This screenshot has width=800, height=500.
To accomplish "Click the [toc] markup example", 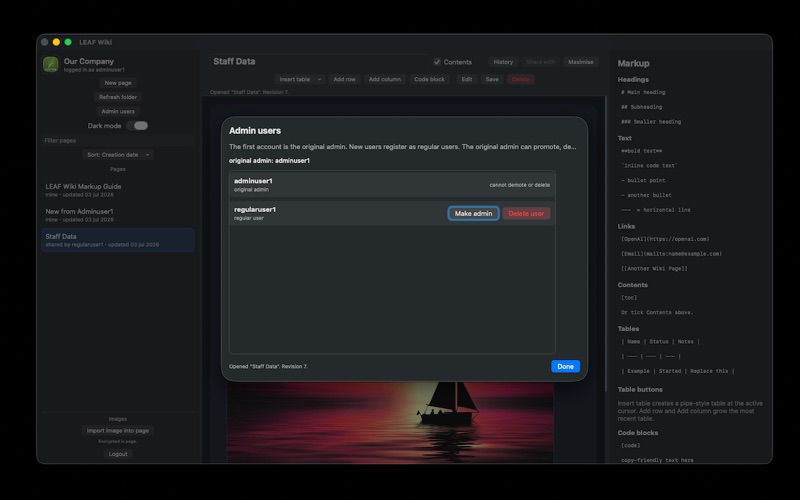I will pos(629,297).
